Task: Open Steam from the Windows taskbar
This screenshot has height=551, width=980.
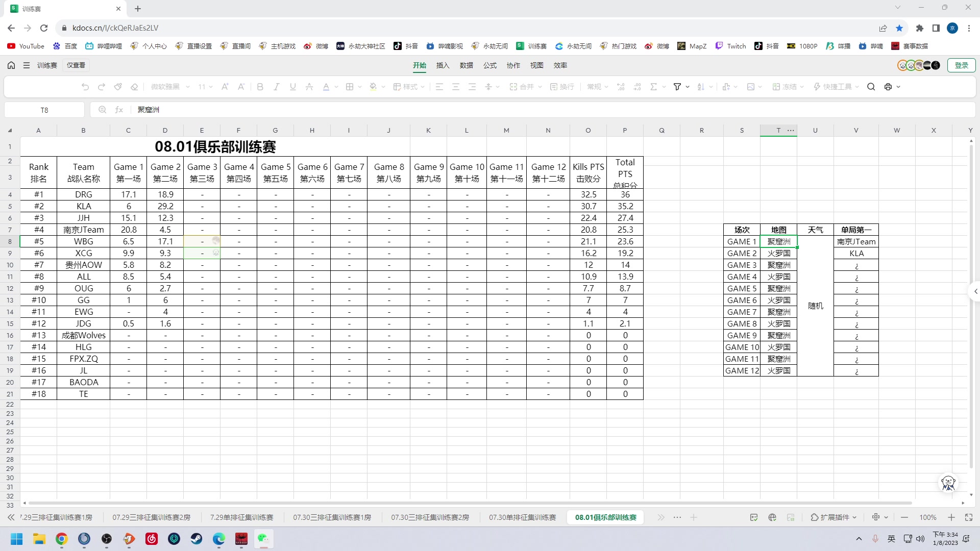Action: pos(197,539)
